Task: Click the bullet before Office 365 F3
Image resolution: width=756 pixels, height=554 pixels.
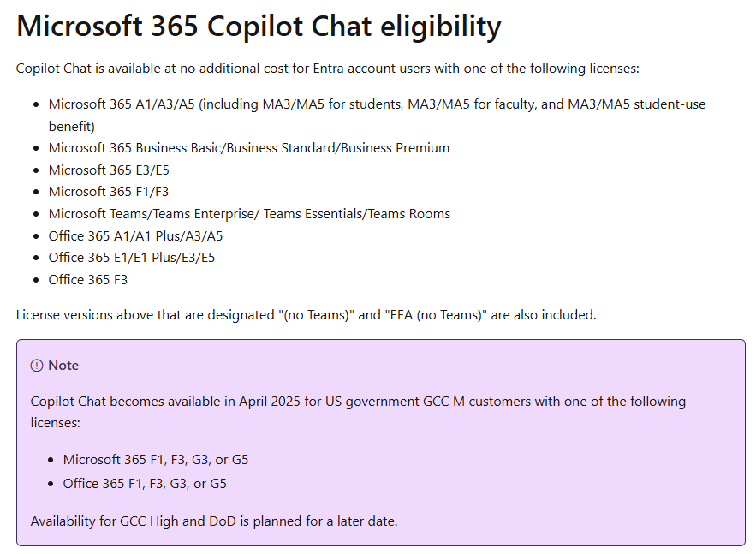Action: point(36,281)
